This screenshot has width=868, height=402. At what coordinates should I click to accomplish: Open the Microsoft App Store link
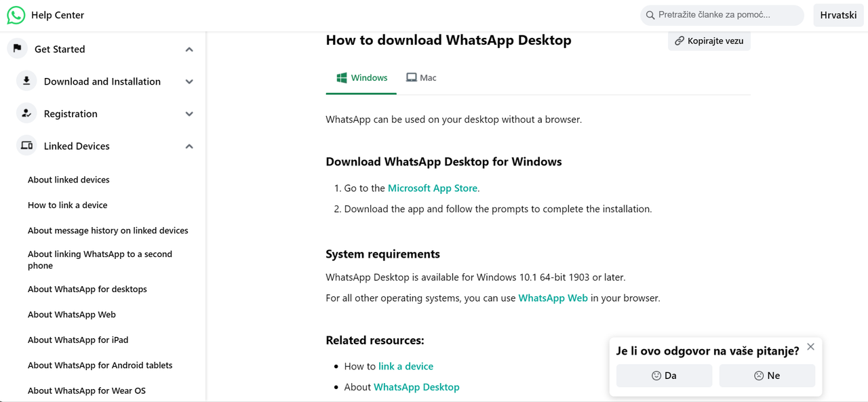(433, 188)
